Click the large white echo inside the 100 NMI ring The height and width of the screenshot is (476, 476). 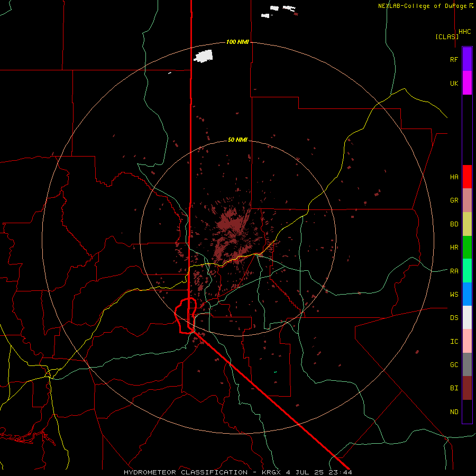tap(204, 57)
